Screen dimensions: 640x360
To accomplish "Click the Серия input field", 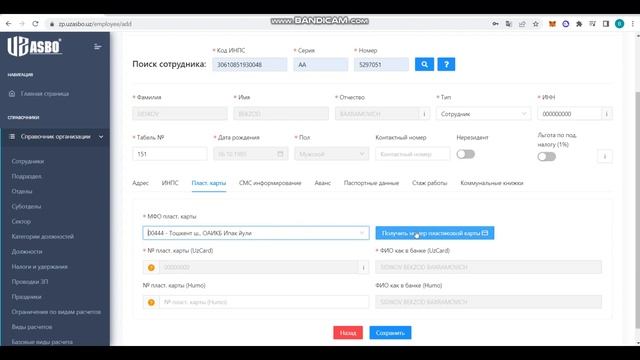I will point(320,64).
